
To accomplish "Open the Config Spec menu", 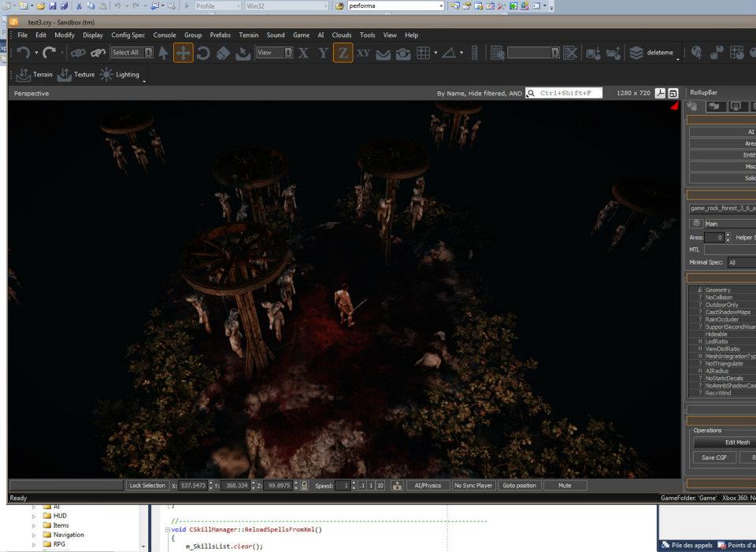I will coord(128,35).
